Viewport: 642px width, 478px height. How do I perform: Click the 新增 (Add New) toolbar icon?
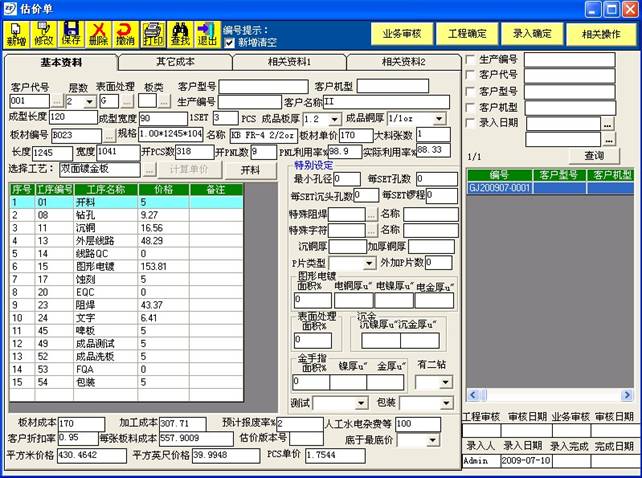coord(17,35)
